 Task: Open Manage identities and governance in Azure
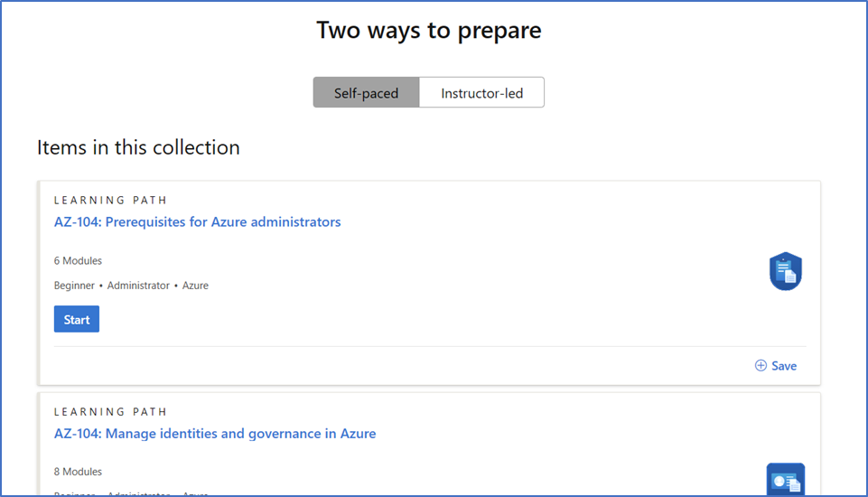(215, 433)
